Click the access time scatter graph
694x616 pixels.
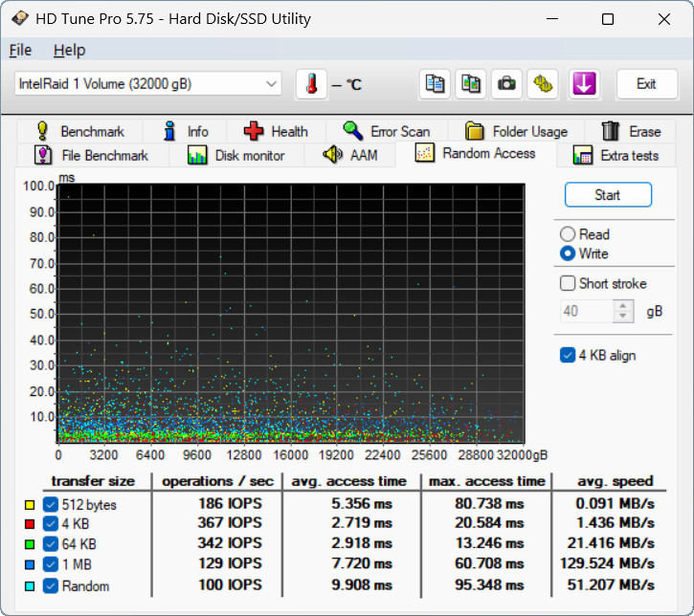point(291,313)
